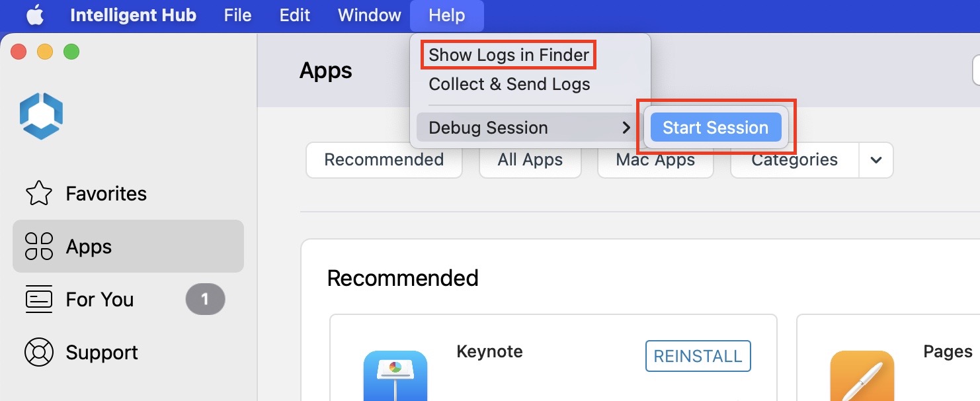Open Favorites using the star icon

pos(39,193)
